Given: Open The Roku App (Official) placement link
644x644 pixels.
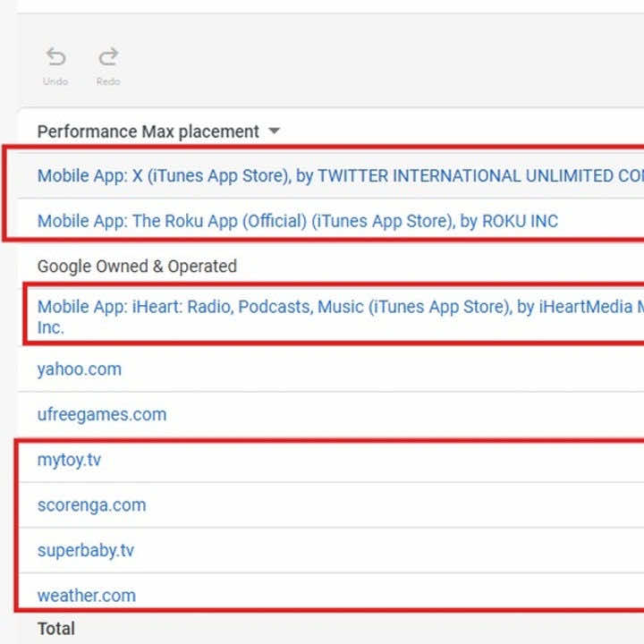Looking at the screenshot, I should (x=298, y=221).
